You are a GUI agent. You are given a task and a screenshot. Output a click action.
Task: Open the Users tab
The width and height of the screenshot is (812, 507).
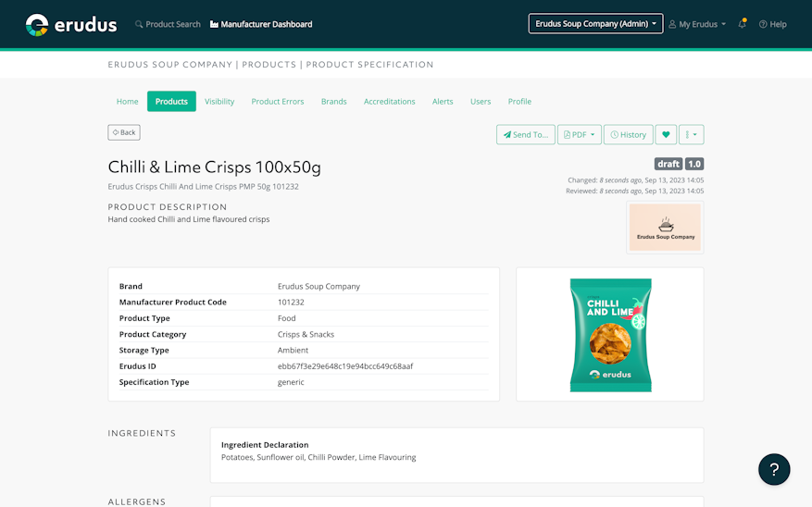[481, 102]
